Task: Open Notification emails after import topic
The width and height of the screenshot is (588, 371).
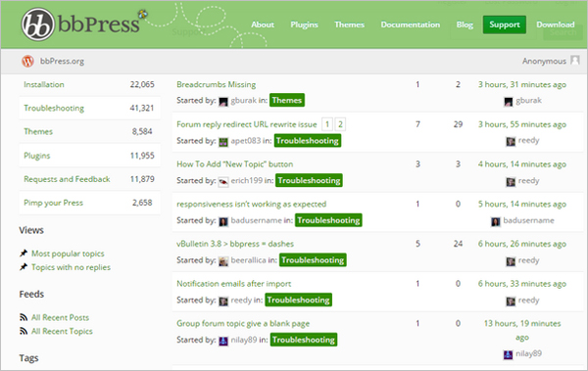Action: 233,284
